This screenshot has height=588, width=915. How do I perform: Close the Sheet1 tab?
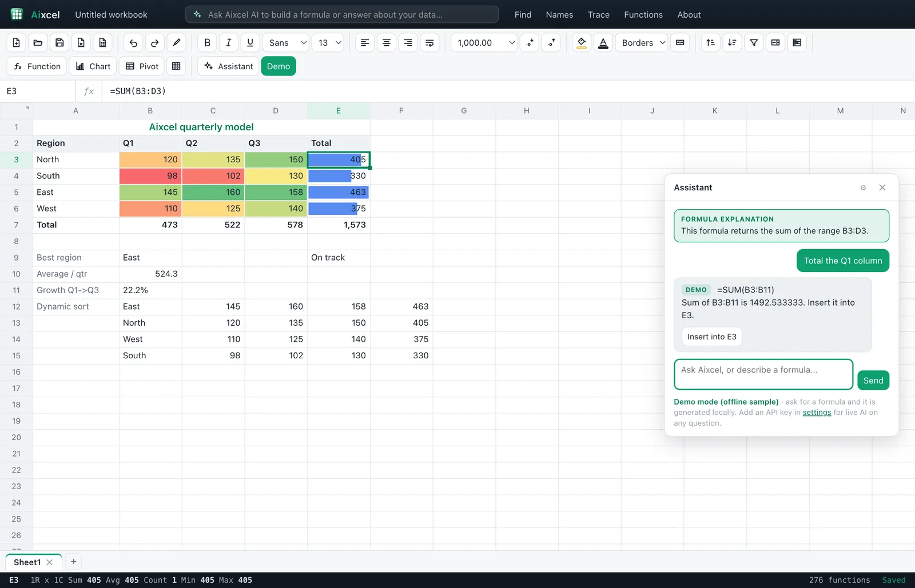(x=50, y=562)
